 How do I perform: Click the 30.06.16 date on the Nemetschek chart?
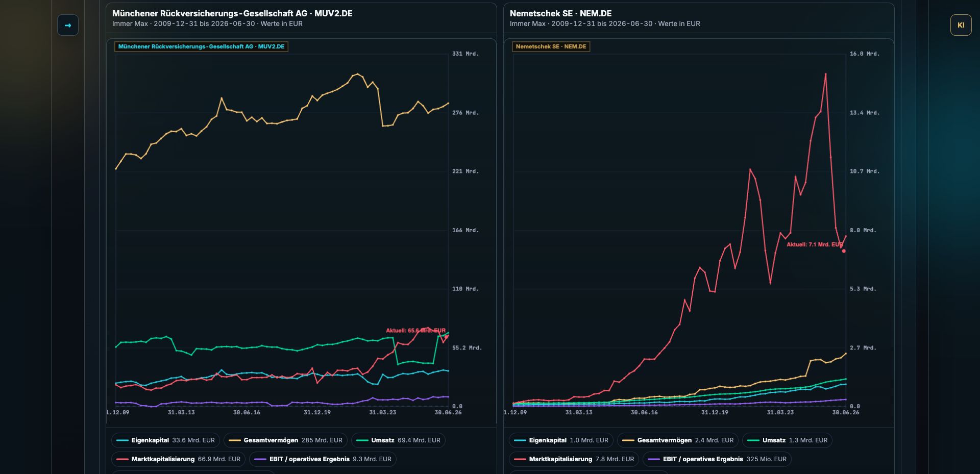(644, 412)
